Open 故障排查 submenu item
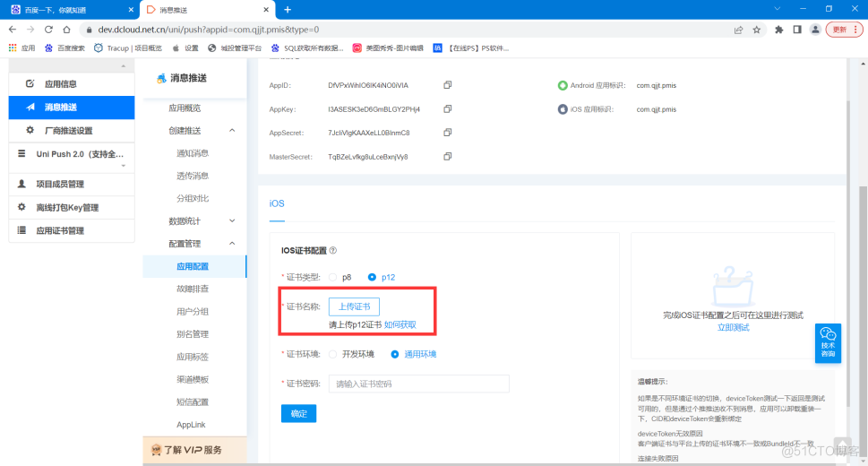 pos(193,289)
